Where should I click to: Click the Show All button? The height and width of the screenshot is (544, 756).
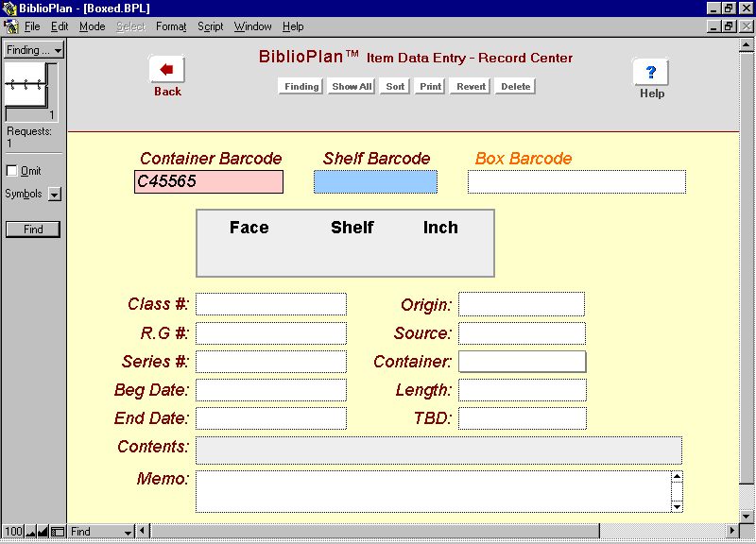tap(352, 87)
